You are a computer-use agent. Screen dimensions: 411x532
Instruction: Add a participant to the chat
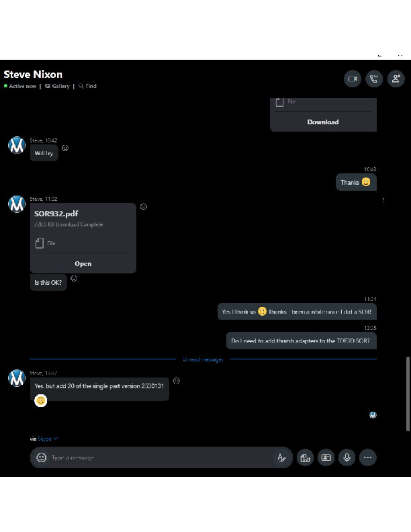pos(396,79)
